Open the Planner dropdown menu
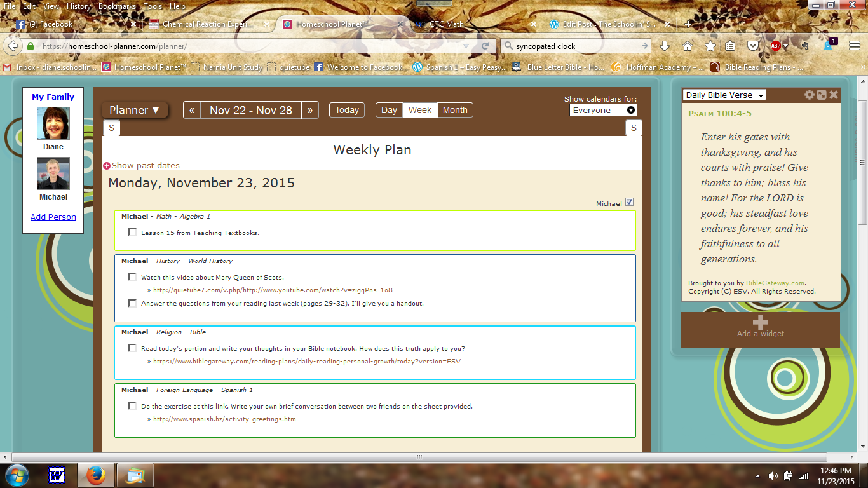The width and height of the screenshot is (868, 488). pos(135,110)
